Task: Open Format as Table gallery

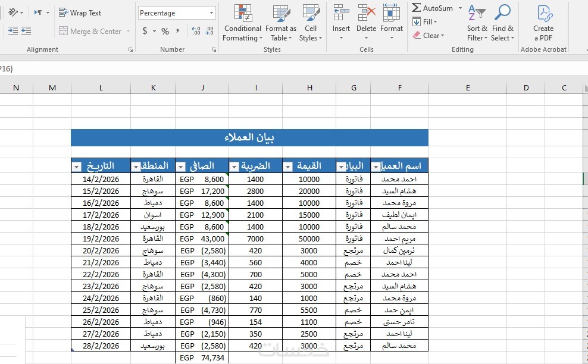Action: point(280,23)
